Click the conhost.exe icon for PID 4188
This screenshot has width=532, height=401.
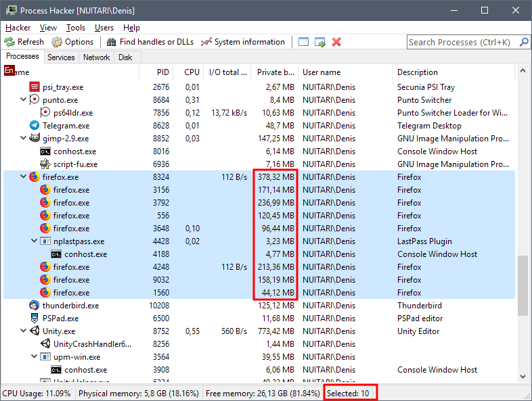click(56, 254)
